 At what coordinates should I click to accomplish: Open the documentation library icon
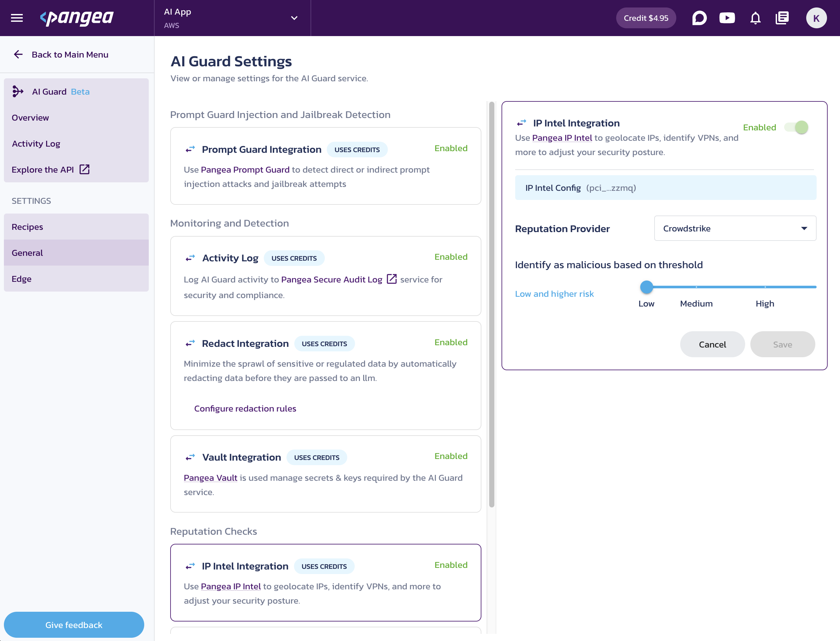(x=782, y=18)
